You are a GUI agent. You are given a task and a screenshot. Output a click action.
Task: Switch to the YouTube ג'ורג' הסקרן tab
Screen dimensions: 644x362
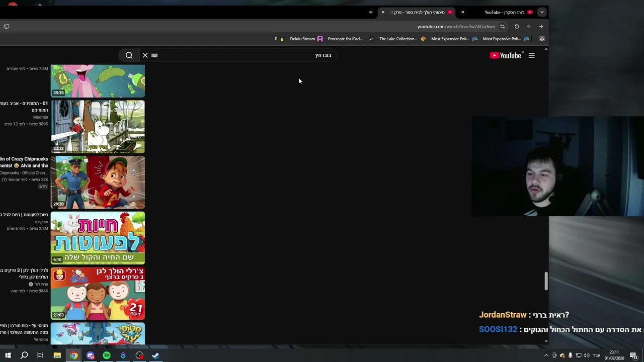(504, 12)
